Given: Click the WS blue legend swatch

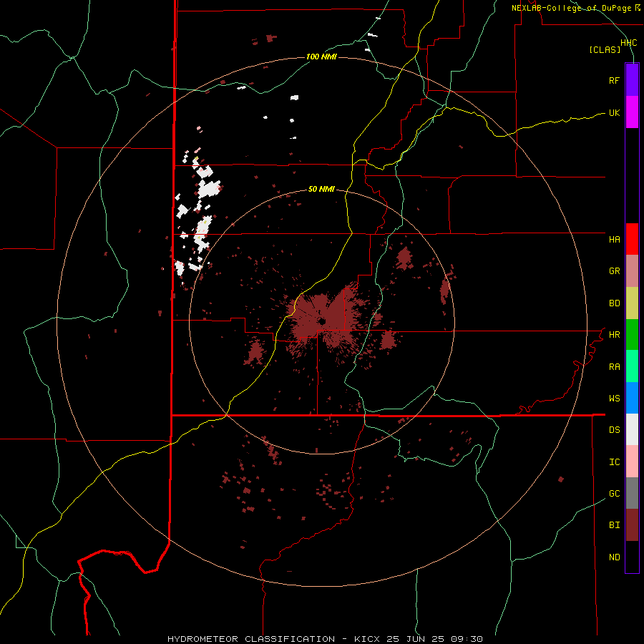Looking at the screenshot, I should coord(632,398).
